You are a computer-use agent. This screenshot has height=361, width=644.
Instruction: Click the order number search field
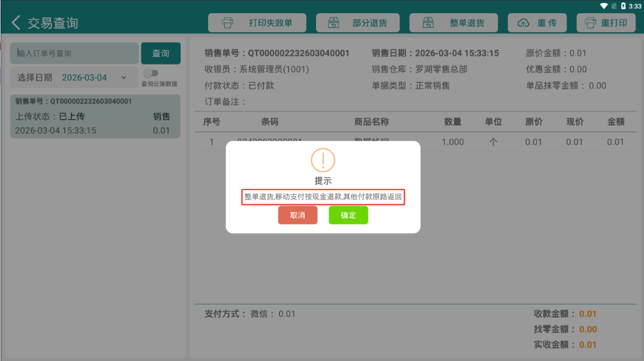(x=75, y=54)
